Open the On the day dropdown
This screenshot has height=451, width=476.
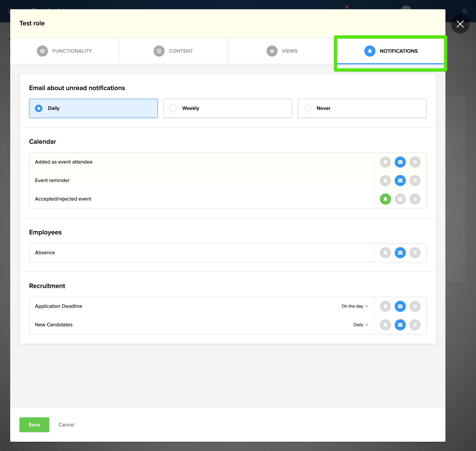coord(355,306)
